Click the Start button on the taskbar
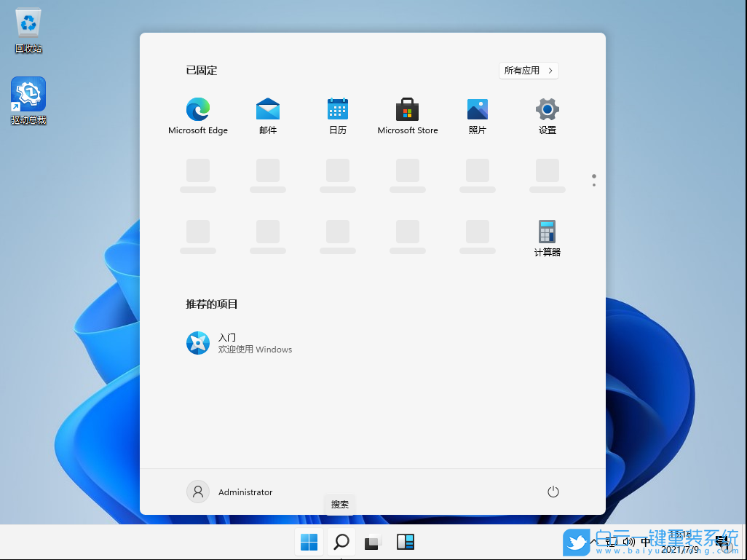 point(309,542)
